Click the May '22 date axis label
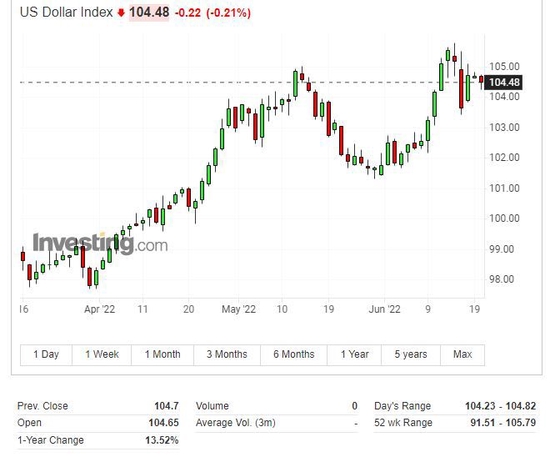550x457 pixels. pos(239,309)
